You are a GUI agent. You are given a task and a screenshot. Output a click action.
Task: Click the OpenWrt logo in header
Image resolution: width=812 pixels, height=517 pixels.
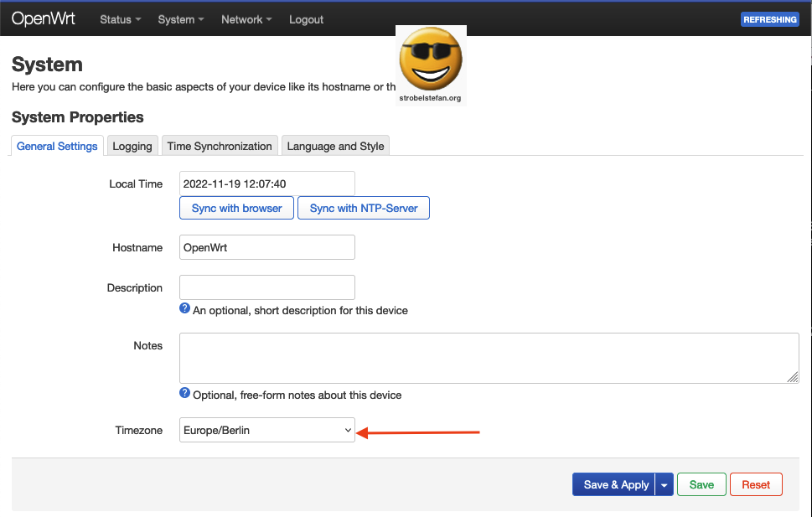tap(44, 18)
